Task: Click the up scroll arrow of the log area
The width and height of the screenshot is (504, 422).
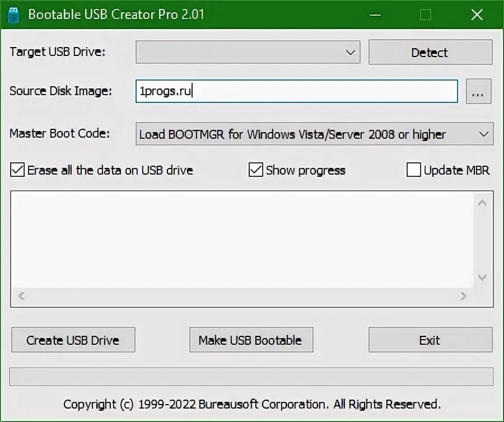Action: tap(482, 203)
